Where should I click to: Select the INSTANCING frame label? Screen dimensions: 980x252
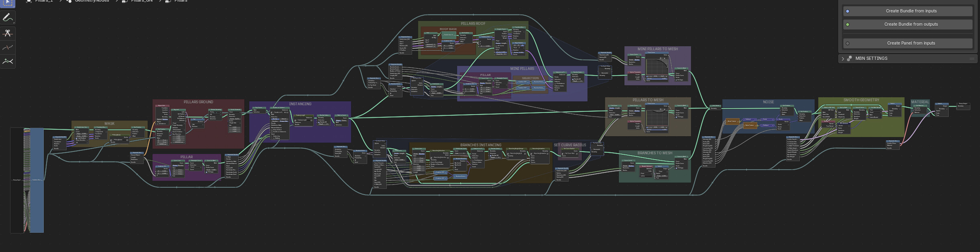[300, 104]
